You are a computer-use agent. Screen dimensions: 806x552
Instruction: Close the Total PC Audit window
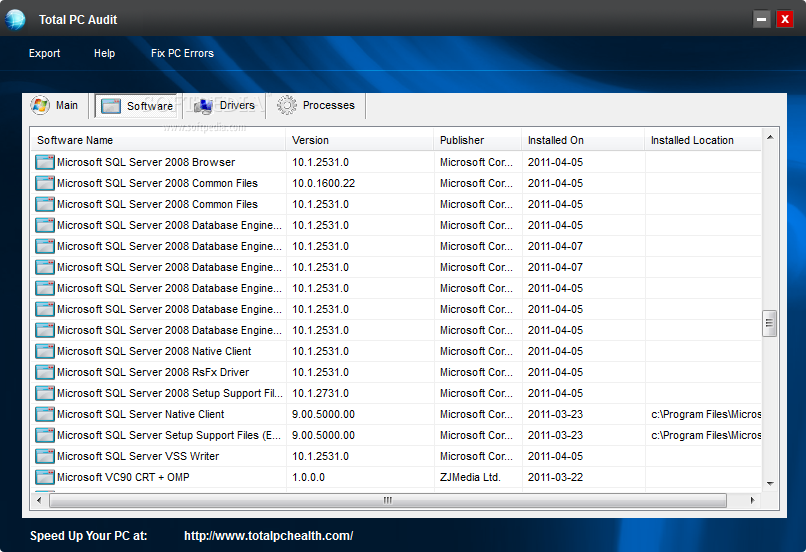point(785,20)
